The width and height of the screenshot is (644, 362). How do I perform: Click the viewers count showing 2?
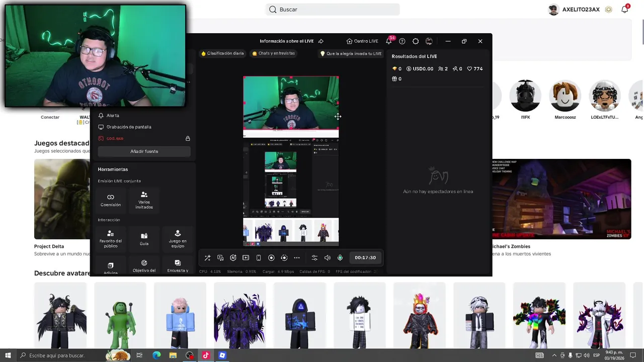coord(443,69)
